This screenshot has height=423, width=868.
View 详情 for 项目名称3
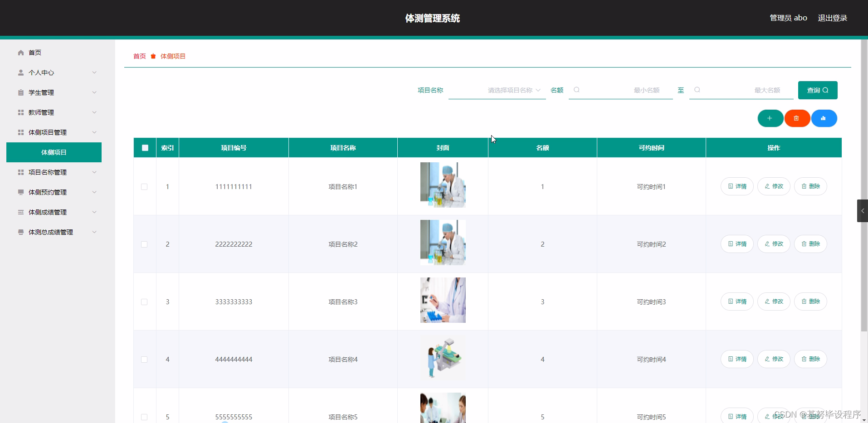click(737, 301)
